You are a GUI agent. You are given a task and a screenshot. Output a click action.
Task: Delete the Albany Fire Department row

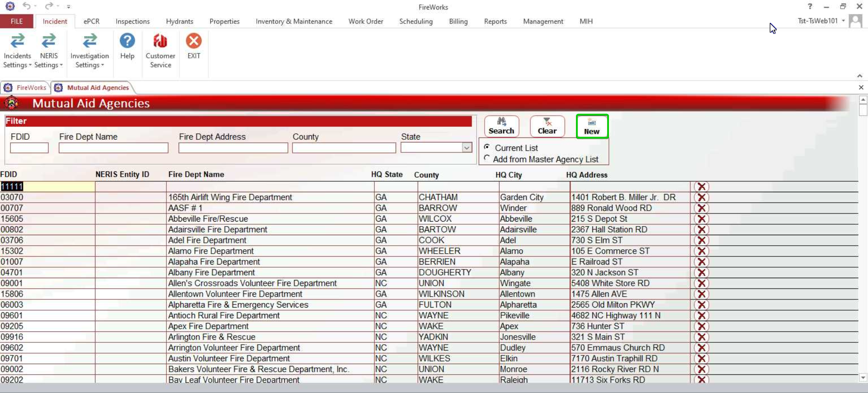pos(701,273)
